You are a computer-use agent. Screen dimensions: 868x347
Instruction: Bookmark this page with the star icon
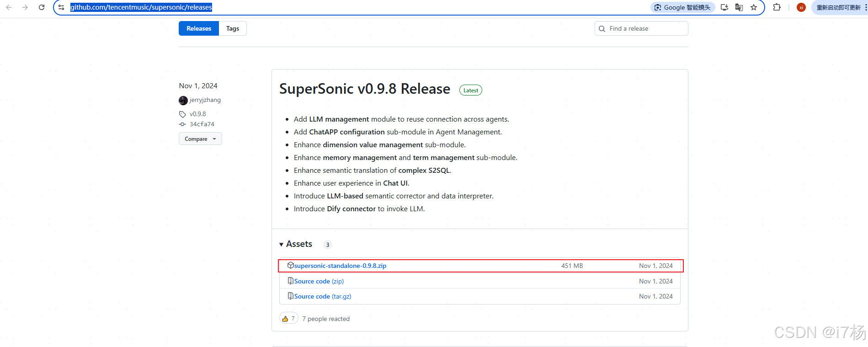point(754,7)
